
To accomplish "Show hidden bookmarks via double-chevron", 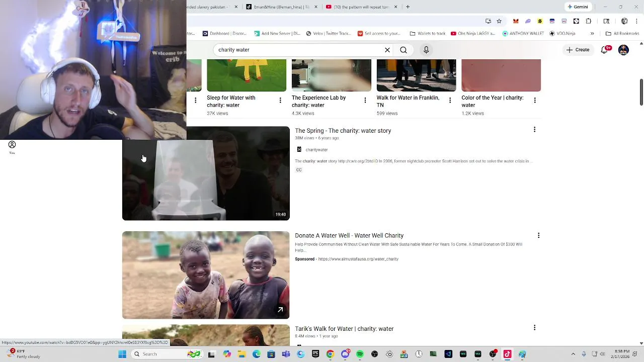I will click(592, 34).
